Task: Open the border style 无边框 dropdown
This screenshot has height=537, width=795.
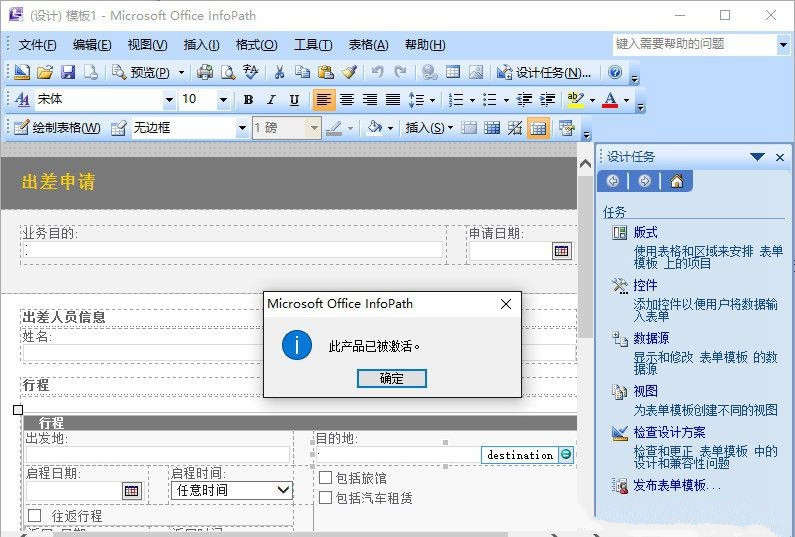Action: tap(242, 128)
